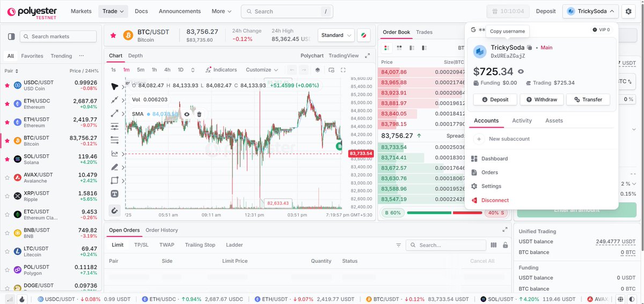Select the text annotation tool
This screenshot has width=644, height=304.
click(115, 194)
